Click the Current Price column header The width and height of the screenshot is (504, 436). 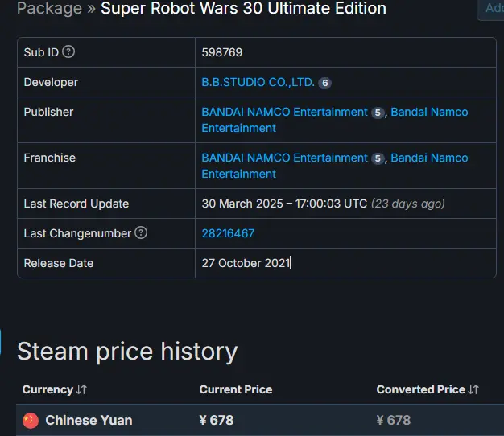(x=236, y=389)
